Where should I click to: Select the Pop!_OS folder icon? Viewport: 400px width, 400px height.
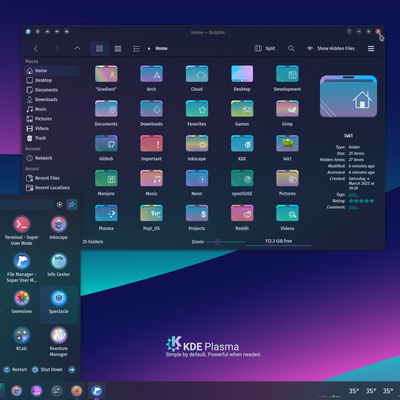tap(151, 213)
